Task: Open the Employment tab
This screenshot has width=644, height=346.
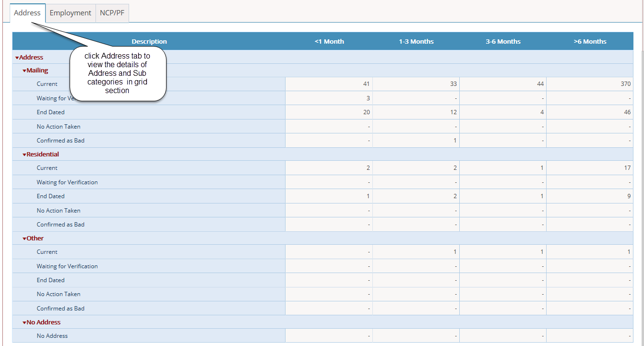Action: (x=70, y=13)
